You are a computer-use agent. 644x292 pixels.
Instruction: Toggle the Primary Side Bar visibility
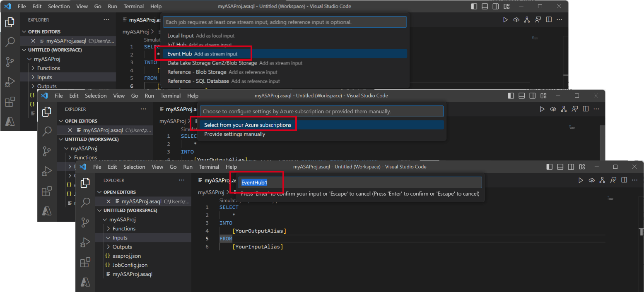[550, 167]
